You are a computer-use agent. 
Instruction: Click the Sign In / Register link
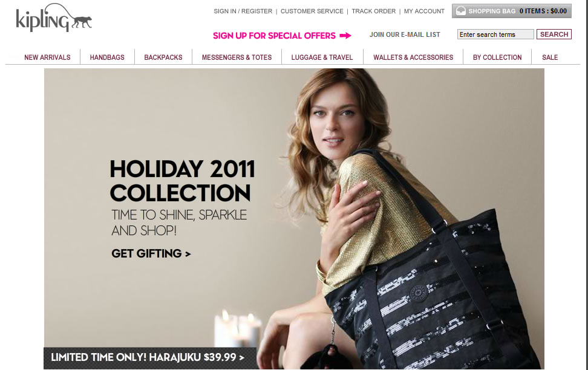tap(243, 11)
